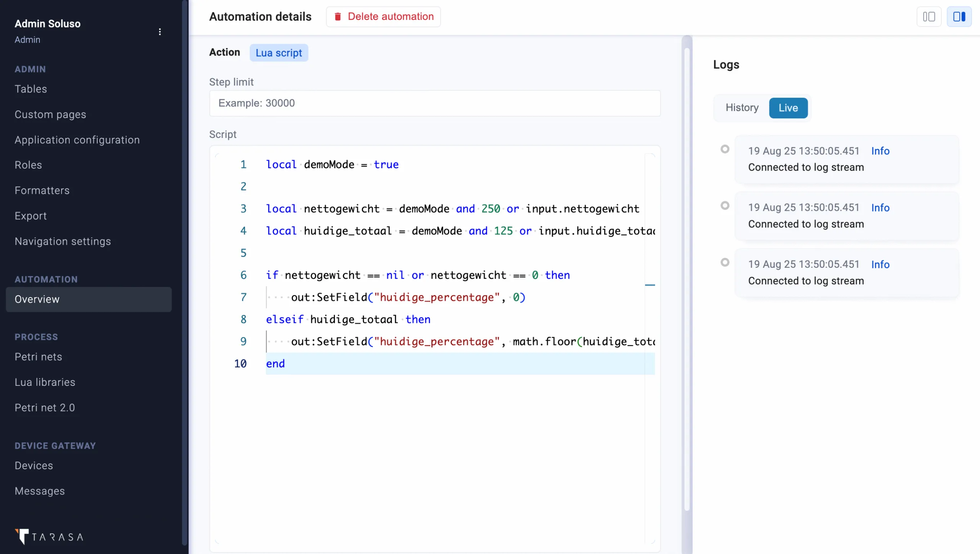The width and height of the screenshot is (980, 554).
Task: Switch logs to Live view
Action: [x=788, y=108]
